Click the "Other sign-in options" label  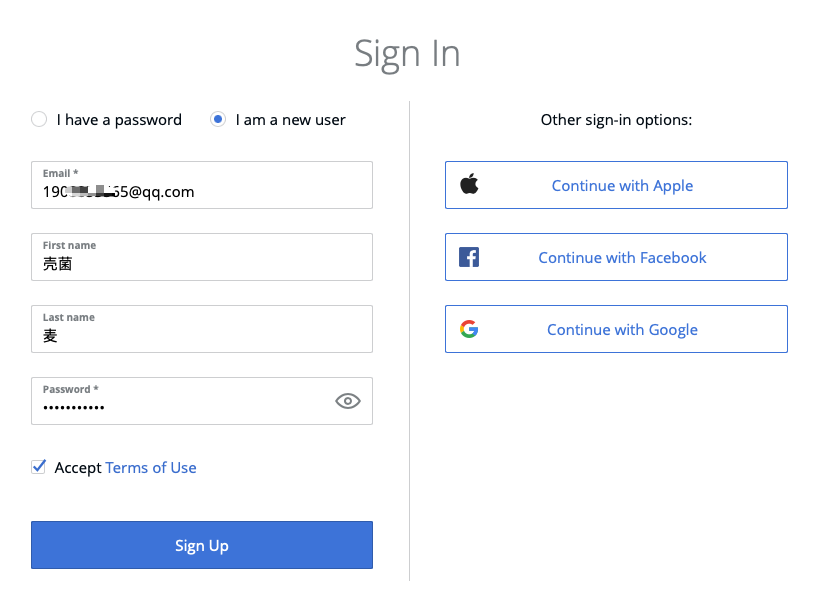pyautogui.click(x=616, y=120)
